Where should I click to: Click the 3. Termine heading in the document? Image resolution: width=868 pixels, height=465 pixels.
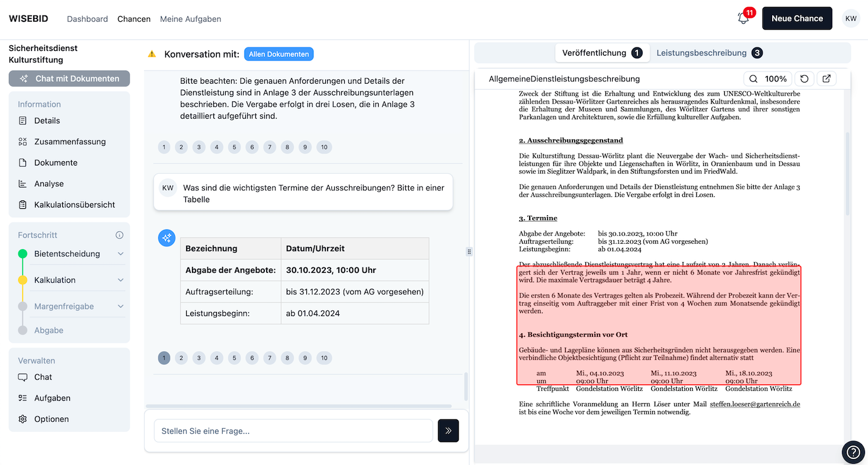click(x=538, y=218)
